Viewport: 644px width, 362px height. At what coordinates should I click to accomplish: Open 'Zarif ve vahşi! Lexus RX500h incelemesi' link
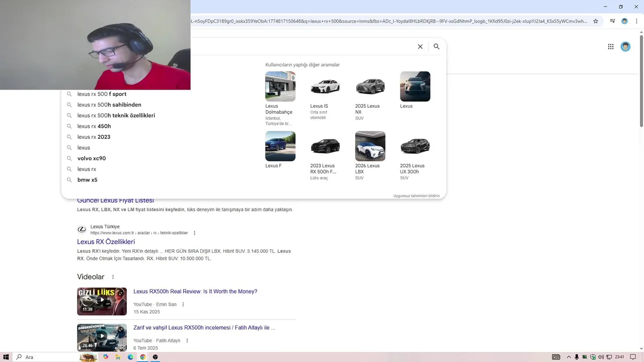coord(204,328)
